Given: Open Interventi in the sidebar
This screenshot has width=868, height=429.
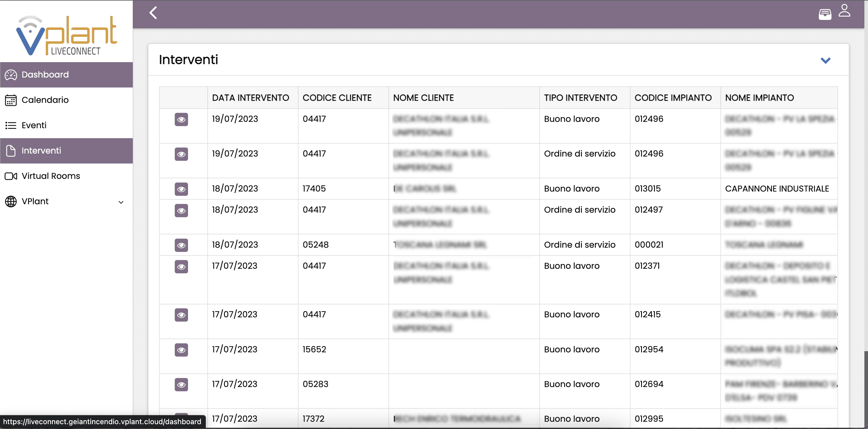Looking at the screenshot, I should pyautogui.click(x=66, y=151).
